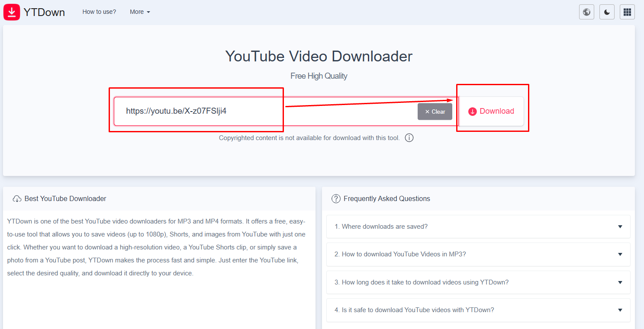This screenshot has height=329, width=644.
Task: Click the YTDown red download logo
Action: pos(11,12)
